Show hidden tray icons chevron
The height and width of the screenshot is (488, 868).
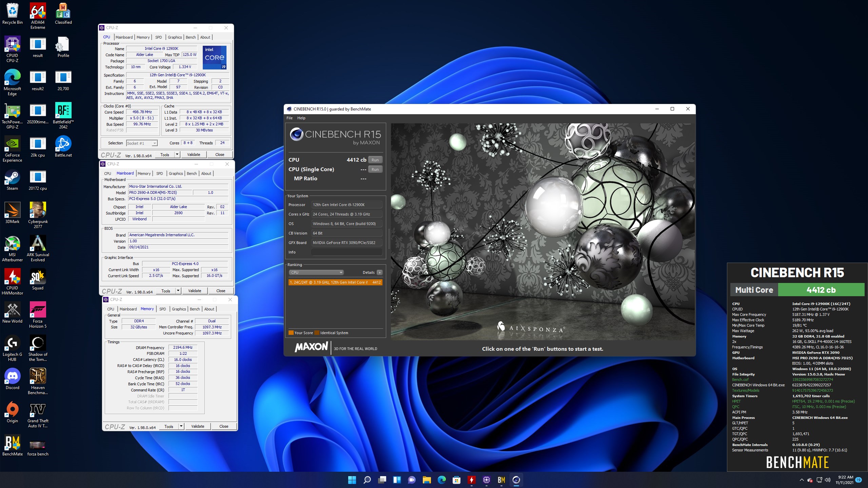802,480
